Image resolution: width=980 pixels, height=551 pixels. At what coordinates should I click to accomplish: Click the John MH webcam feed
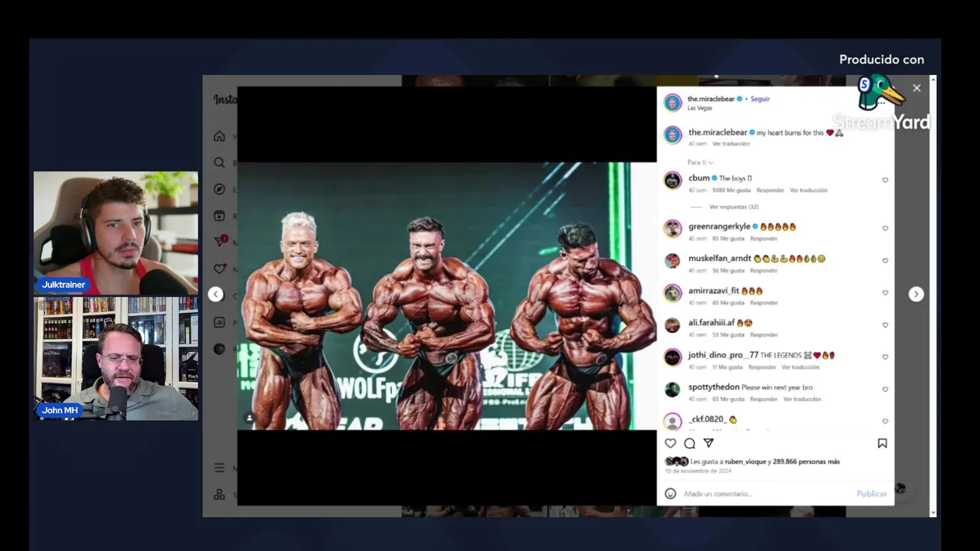pyautogui.click(x=116, y=359)
